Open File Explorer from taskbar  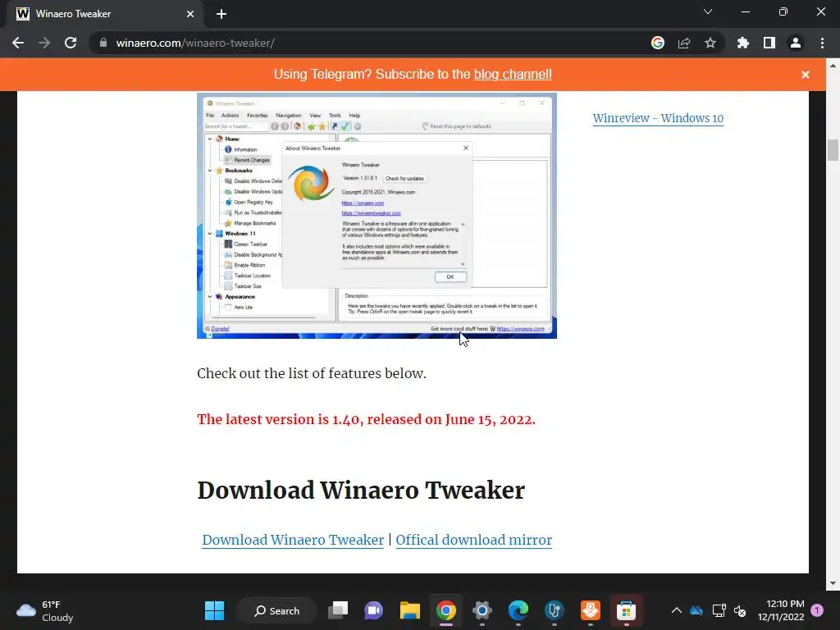410,610
